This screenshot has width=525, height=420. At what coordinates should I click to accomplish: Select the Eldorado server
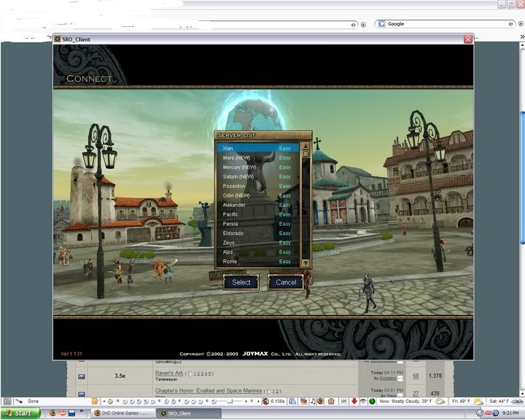click(258, 233)
